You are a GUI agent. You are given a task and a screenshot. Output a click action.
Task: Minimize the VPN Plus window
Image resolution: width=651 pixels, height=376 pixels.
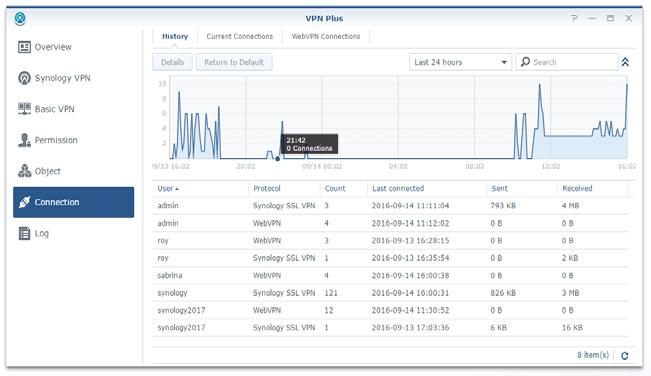point(592,18)
